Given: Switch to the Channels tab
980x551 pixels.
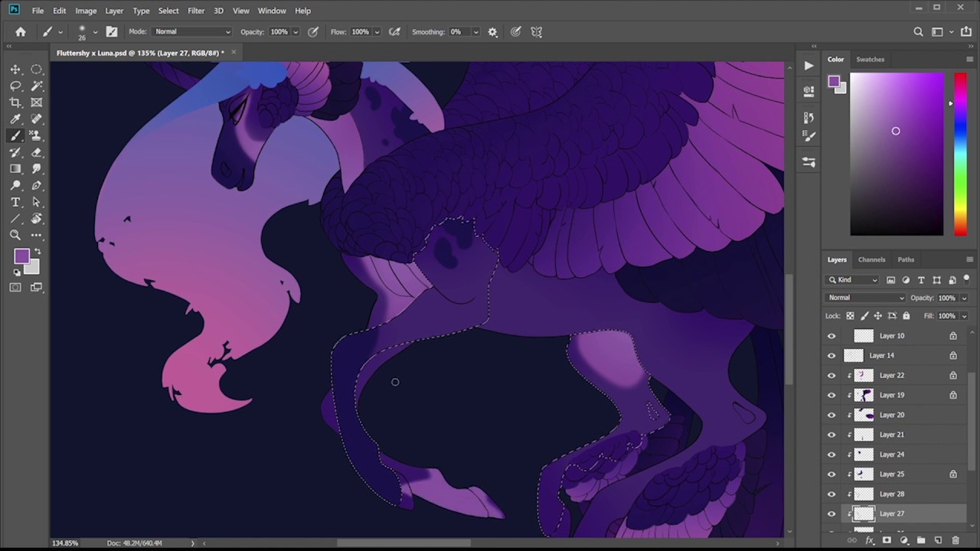Looking at the screenshot, I should [x=871, y=259].
